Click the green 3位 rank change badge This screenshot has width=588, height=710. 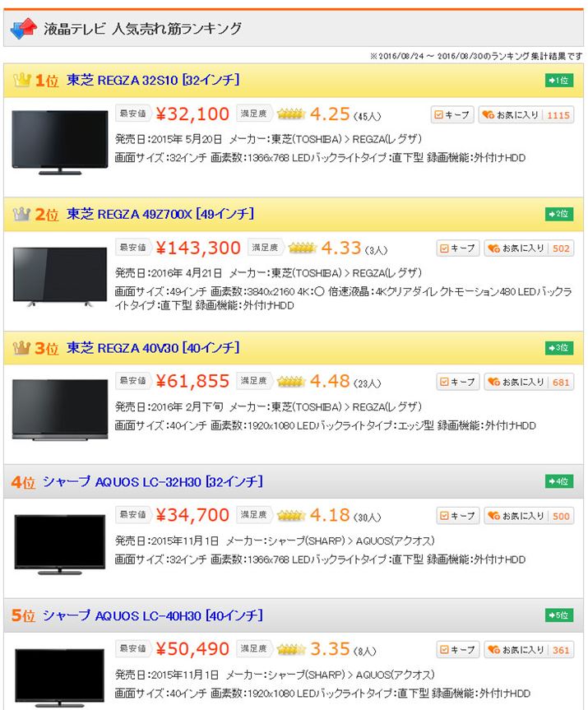[559, 348]
